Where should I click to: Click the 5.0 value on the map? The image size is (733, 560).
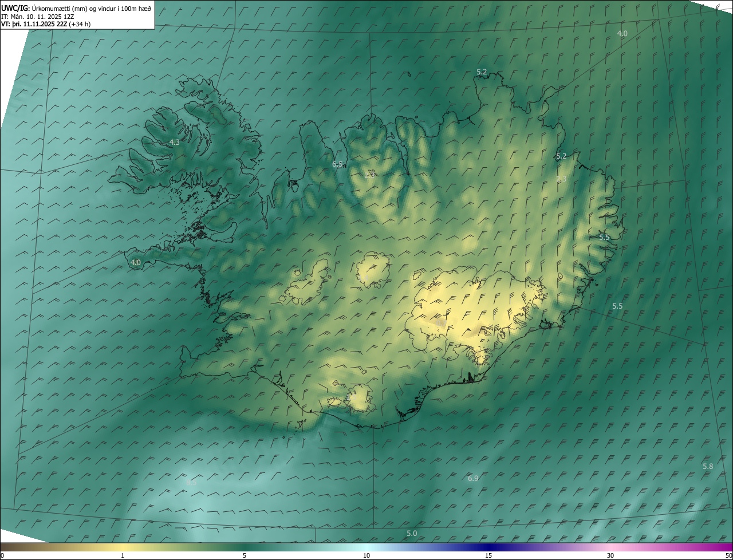point(412,534)
